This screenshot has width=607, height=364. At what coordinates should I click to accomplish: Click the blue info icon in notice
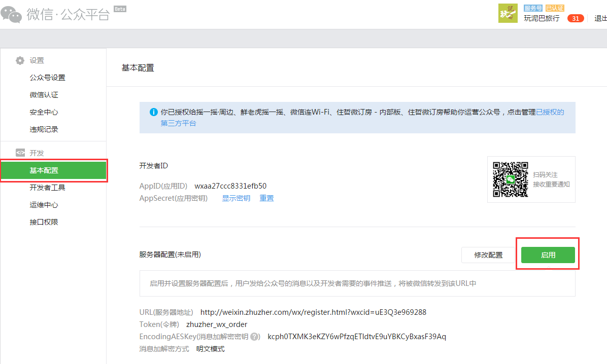pos(153,112)
